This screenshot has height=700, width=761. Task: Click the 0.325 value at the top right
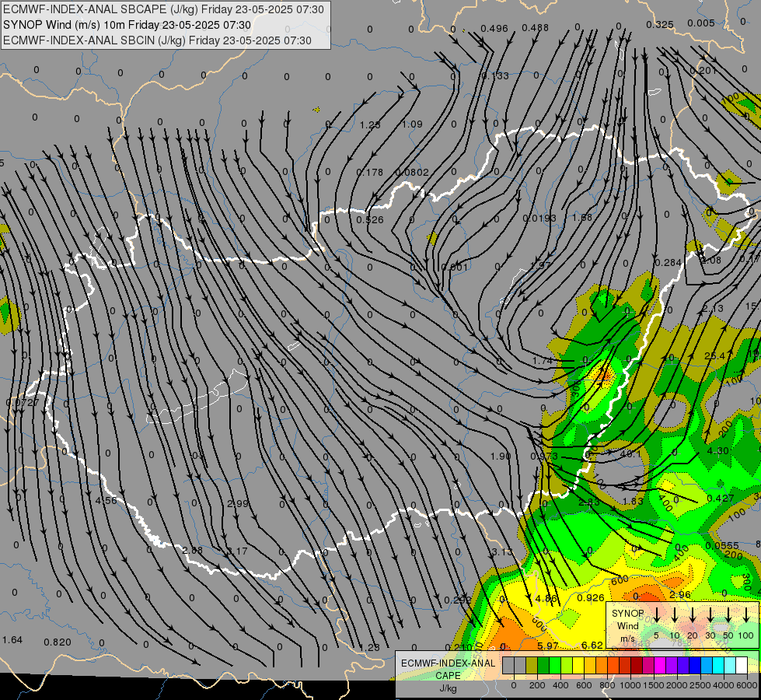coord(660,24)
